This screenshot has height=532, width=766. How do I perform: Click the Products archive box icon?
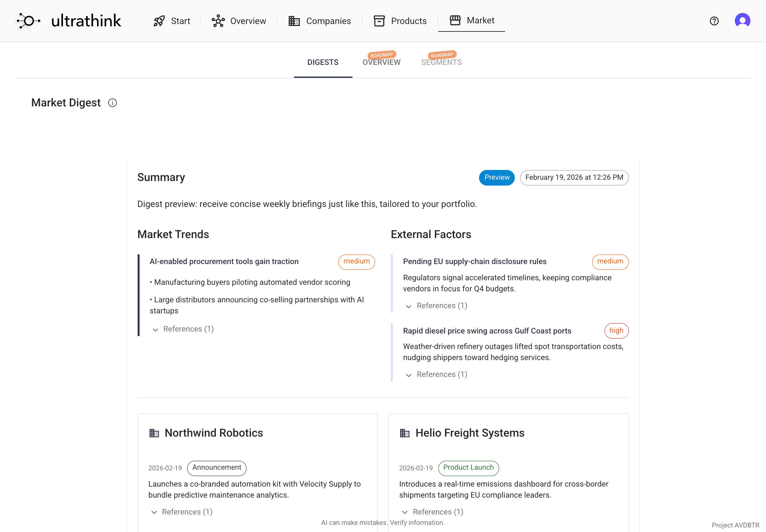[379, 21]
